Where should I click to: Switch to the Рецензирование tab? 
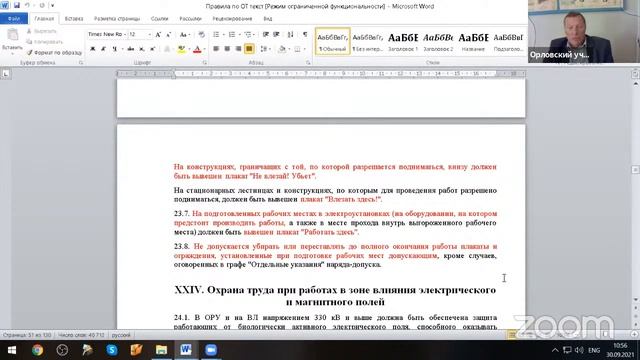(x=232, y=19)
